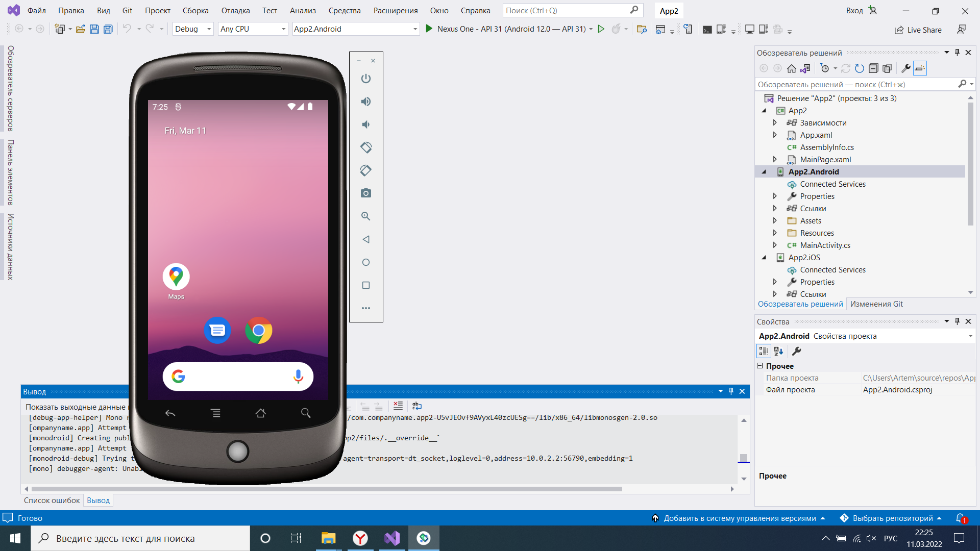Switch to the Изменения Git tab
This screenshot has width=980, height=551.
876,304
